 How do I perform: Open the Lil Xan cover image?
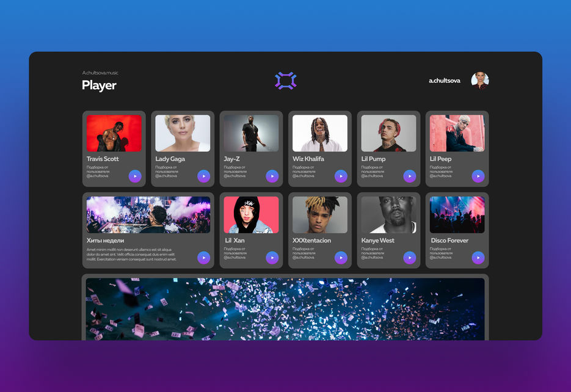[x=251, y=215]
